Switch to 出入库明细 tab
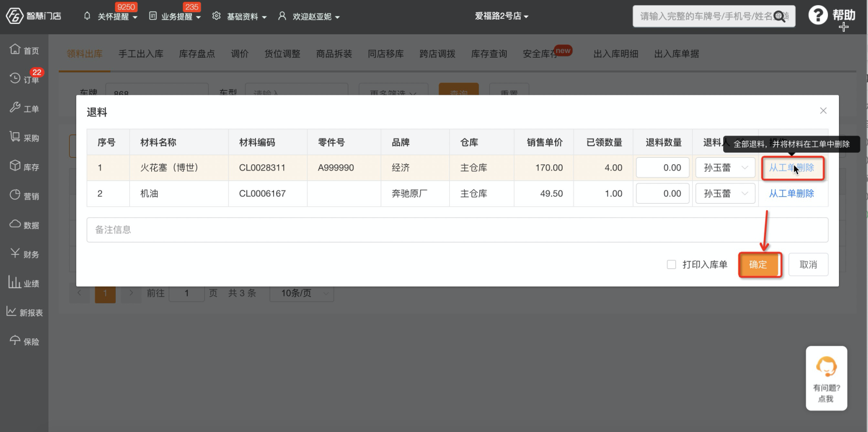The image size is (868, 432). pos(616,54)
